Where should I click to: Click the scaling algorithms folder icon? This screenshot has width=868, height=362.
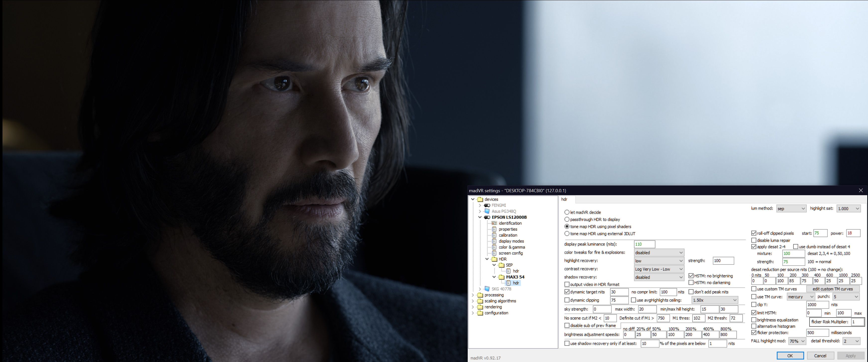pyautogui.click(x=480, y=301)
